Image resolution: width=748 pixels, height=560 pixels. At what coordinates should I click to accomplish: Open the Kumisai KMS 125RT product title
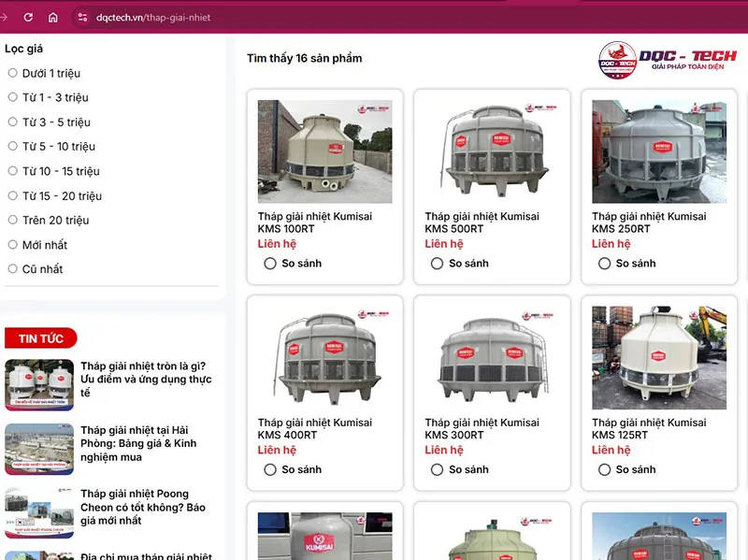tap(649, 428)
